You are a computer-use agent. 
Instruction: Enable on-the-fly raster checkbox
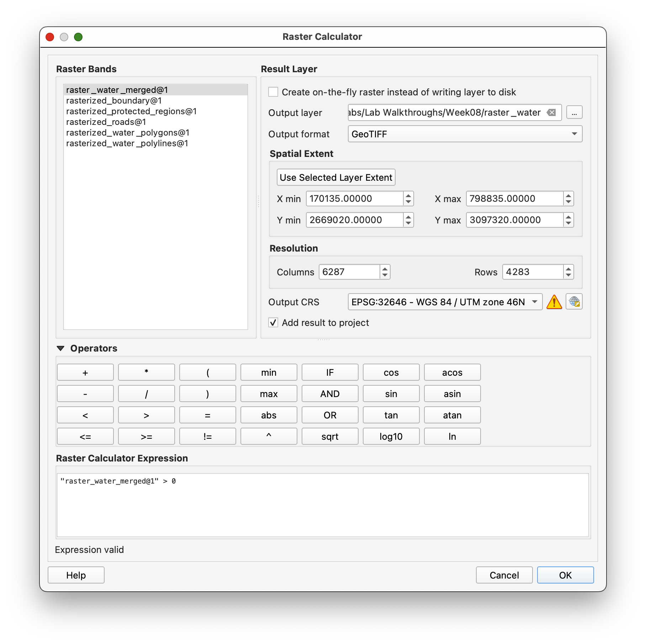click(273, 92)
